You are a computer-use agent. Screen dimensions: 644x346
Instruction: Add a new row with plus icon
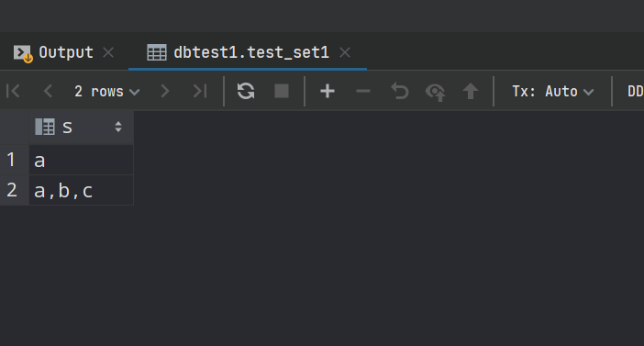tap(328, 91)
